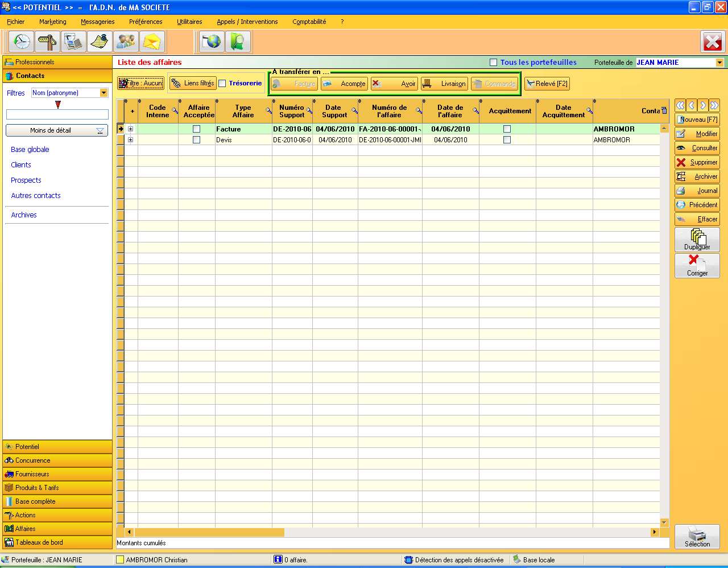The height and width of the screenshot is (568, 728).
Task: Click the Modifier edit button
Action: pyautogui.click(x=697, y=134)
